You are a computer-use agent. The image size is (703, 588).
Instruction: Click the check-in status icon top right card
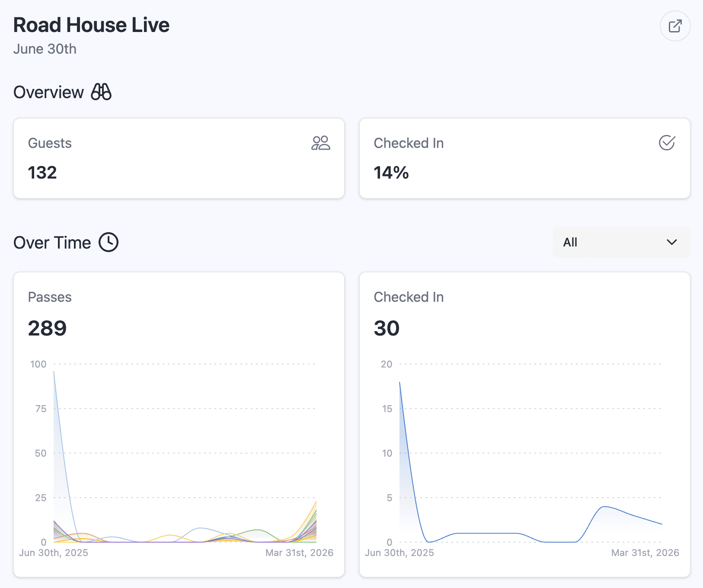pos(666,143)
